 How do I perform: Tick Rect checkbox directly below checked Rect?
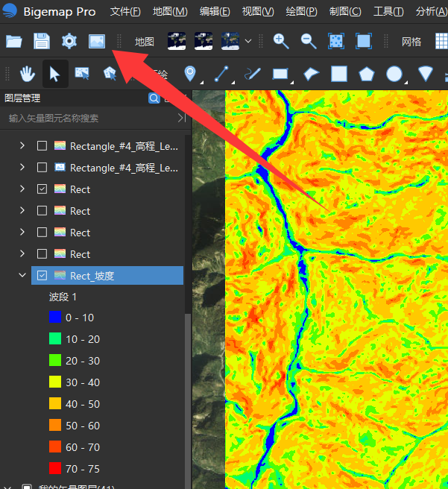pos(42,211)
